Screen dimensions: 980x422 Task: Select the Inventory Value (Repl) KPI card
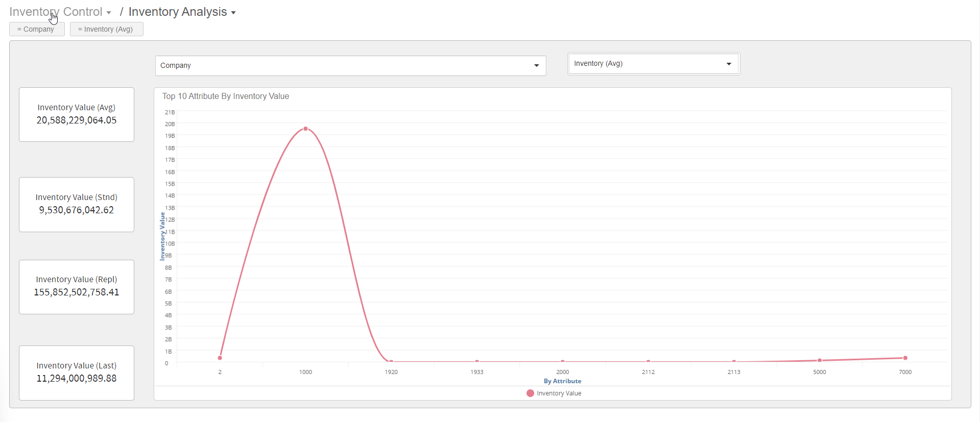pyautogui.click(x=77, y=287)
